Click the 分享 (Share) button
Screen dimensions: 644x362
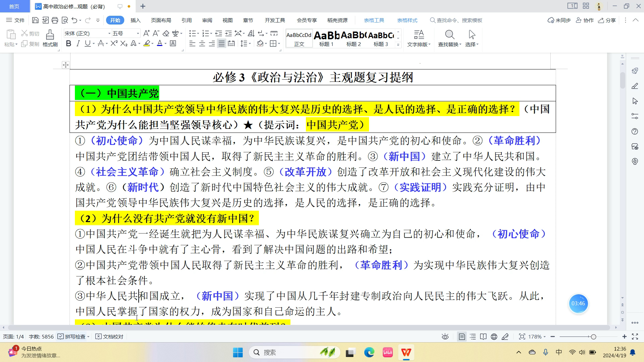point(607,20)
